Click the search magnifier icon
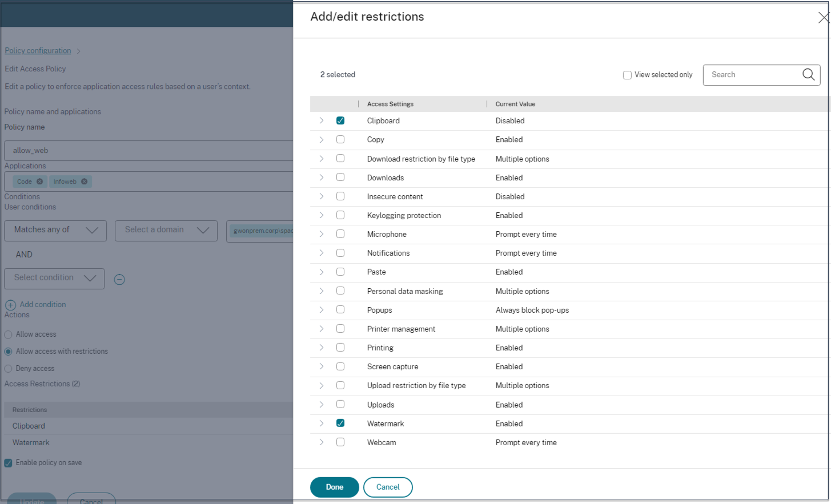 808,75
